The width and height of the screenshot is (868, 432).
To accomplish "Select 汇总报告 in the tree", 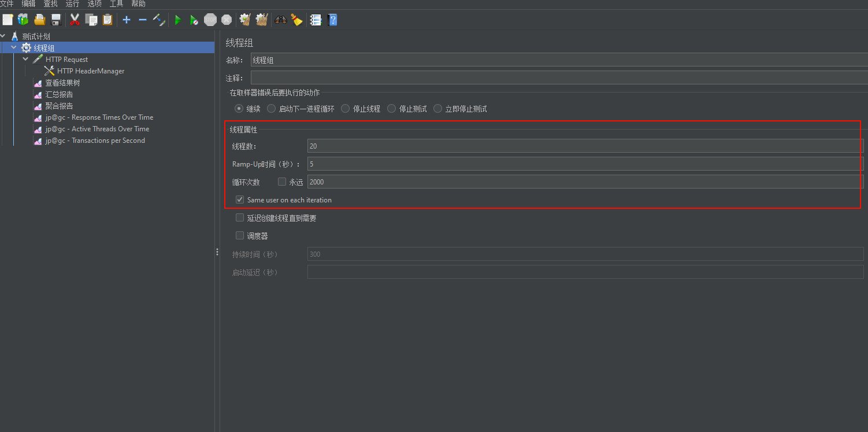I will [x=59, y=94].
